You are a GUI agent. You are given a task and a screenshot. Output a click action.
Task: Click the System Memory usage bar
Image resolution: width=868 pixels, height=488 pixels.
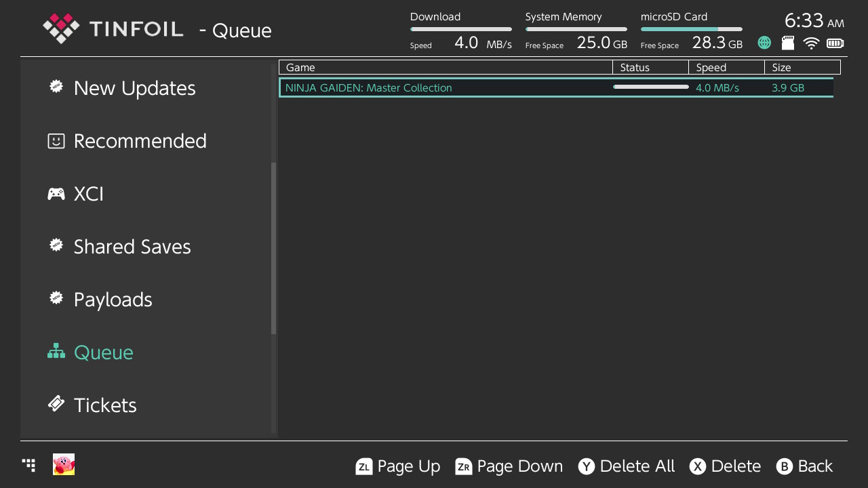click(x=576, y=29)
